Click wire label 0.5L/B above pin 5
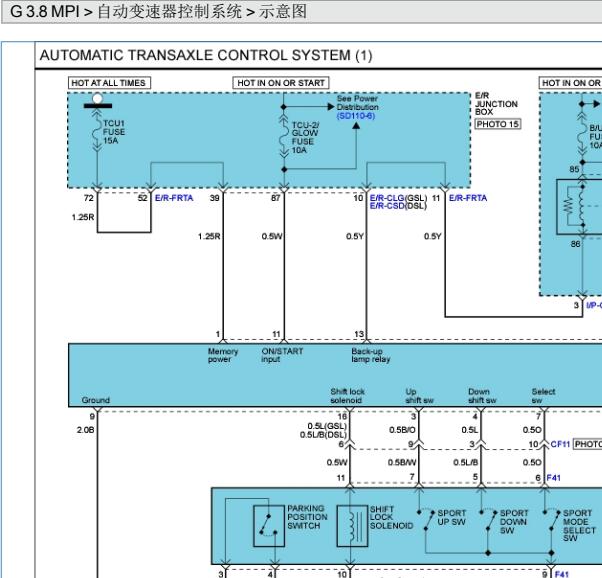Screen dimensions: 602x578 (466, 462)
